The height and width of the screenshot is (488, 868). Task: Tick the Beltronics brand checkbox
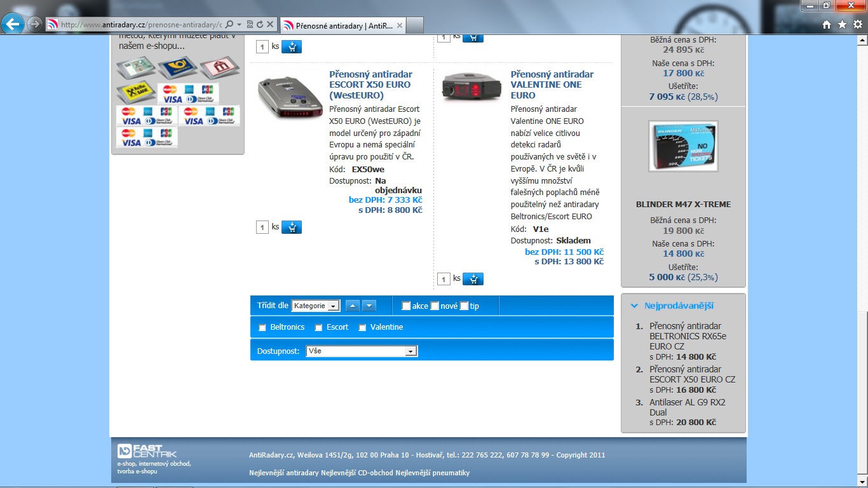tap(262, 328)
